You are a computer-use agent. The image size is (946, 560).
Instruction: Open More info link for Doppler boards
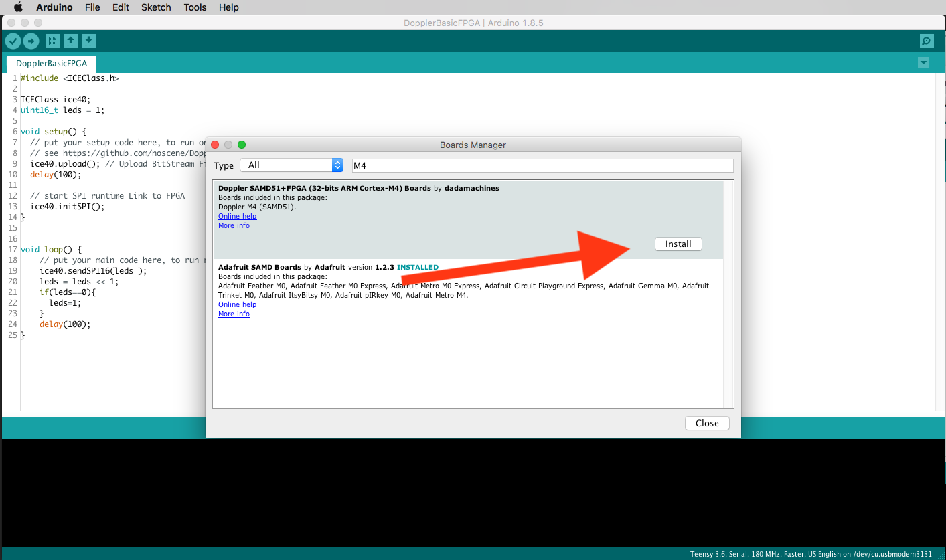pyautogui.click(x=234, y=225)
